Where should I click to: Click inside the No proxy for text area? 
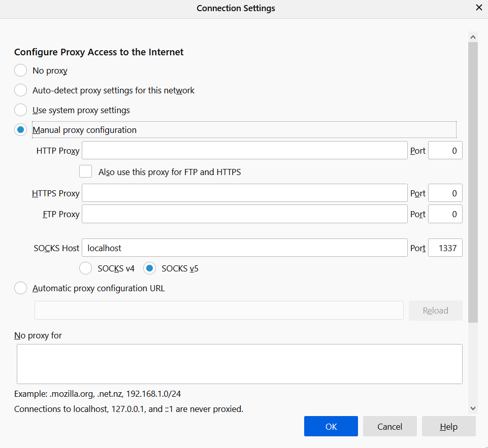click(x=239, y=364)
